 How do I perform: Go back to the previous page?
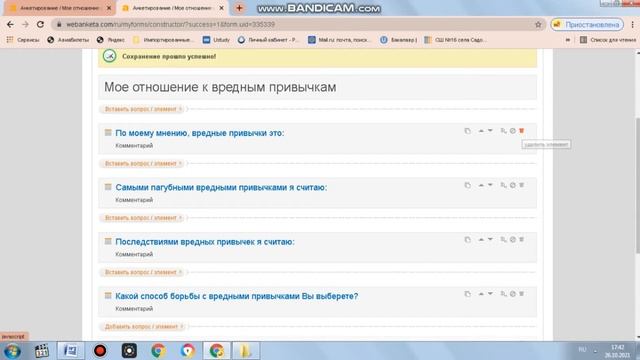tap(10, 24)
